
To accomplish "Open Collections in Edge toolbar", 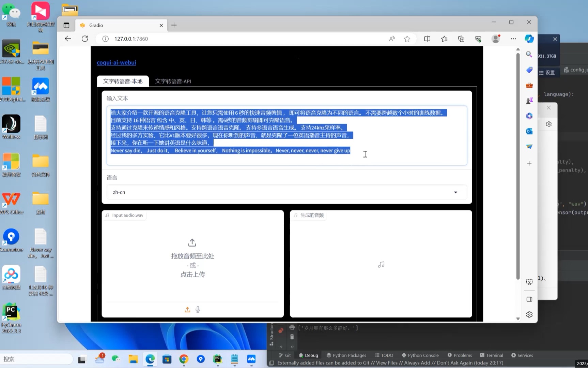I will point(461,39).
